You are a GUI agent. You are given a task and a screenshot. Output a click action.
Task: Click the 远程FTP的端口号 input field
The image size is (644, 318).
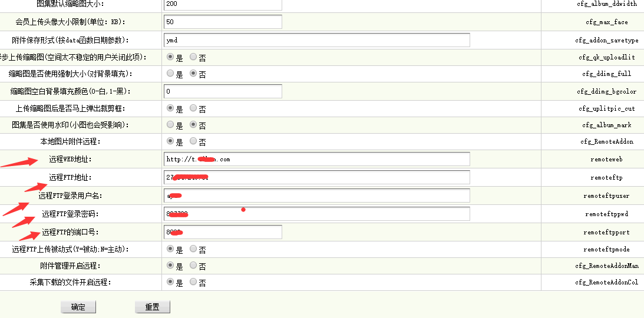pos(223,232)
